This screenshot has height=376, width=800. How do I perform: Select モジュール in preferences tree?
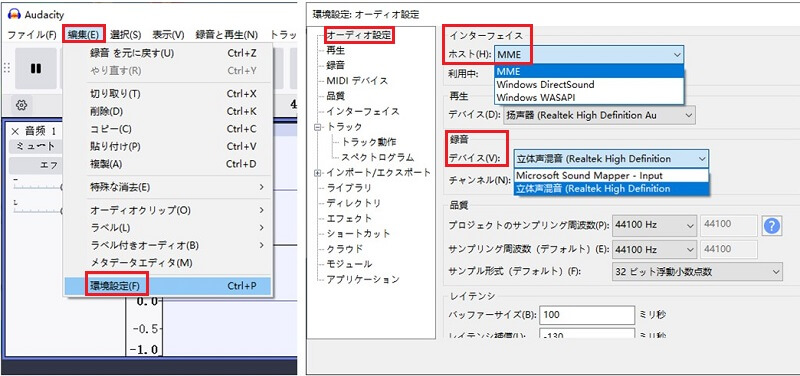click(349, 264)
